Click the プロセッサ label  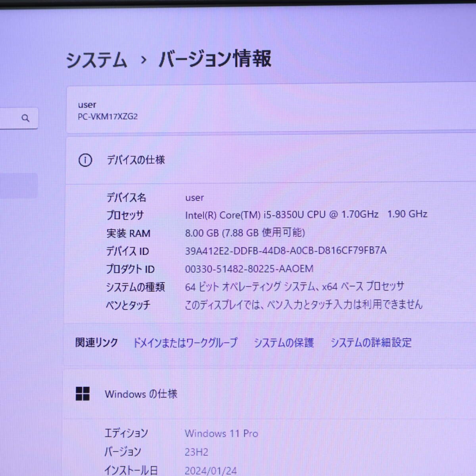coord(125,215)
